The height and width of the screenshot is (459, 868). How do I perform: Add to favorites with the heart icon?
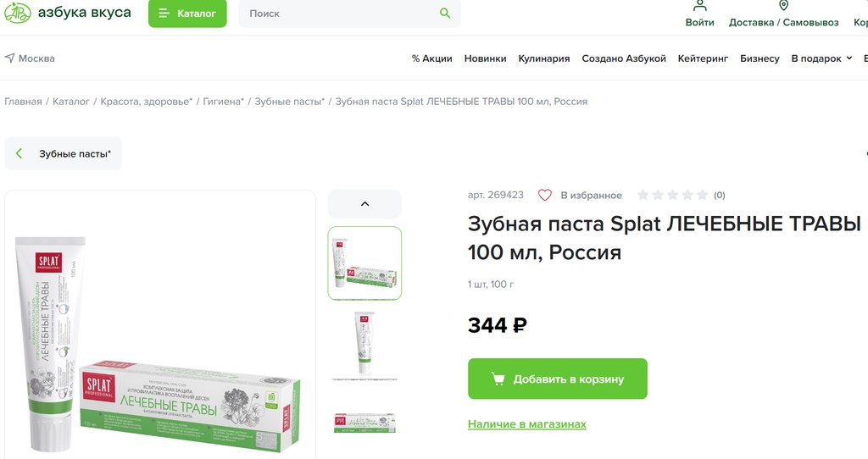(545, 195)
